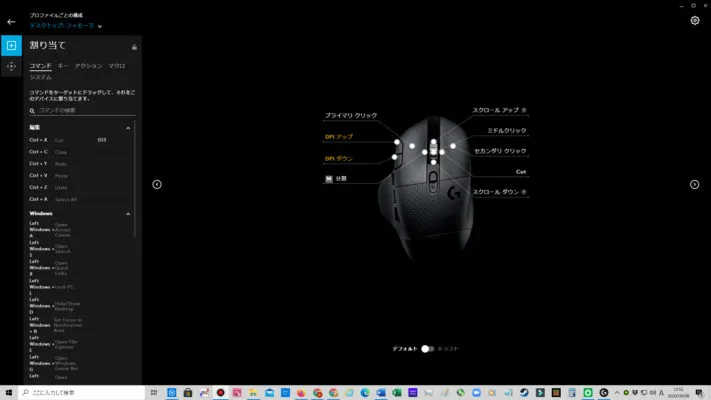Viewport: 711px width, 400px height.
Task: Select the スクロール ダウン assignment label
Action: (495, 192)
